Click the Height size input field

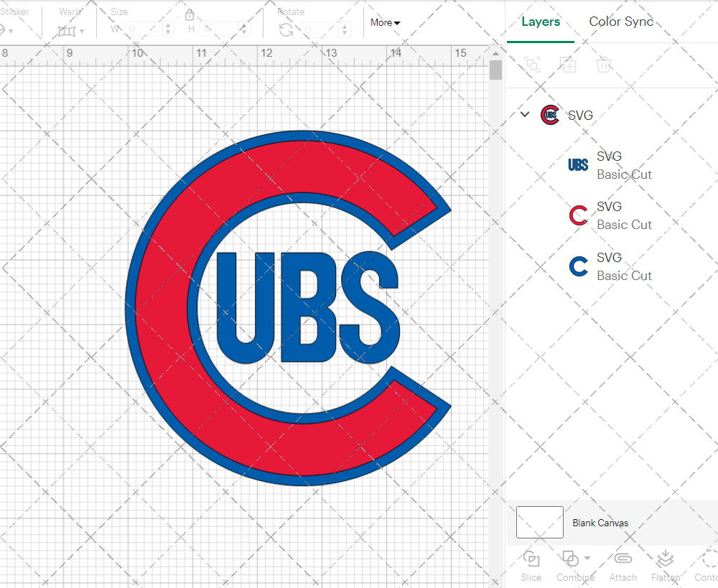219,29
